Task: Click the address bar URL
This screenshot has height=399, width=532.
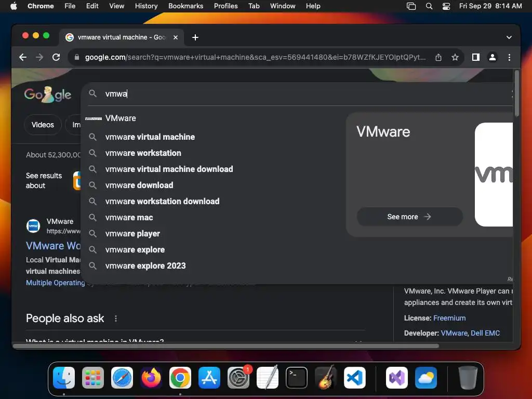Action: (255, 57)
